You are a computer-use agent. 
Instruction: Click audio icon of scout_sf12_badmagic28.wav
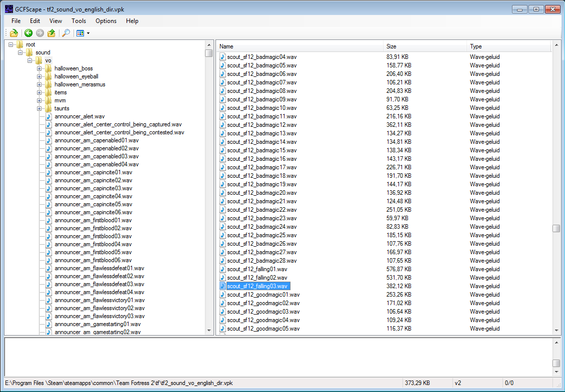pyautogui.click(x=222, y=261)
